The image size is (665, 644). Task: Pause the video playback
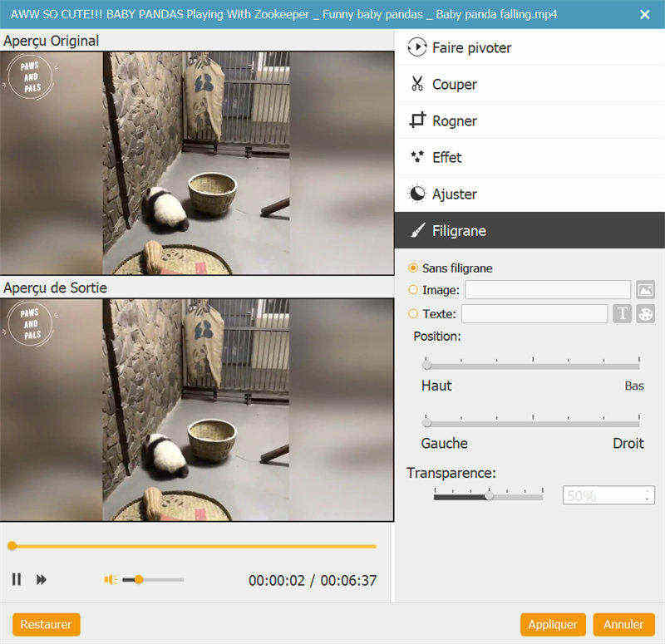click(x=17, y=579)
